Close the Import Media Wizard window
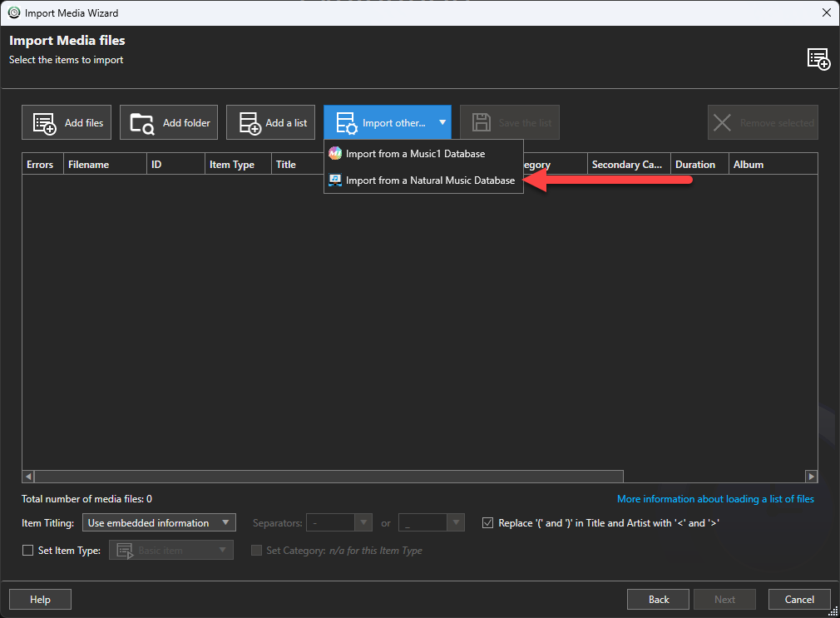 point(827,12)
